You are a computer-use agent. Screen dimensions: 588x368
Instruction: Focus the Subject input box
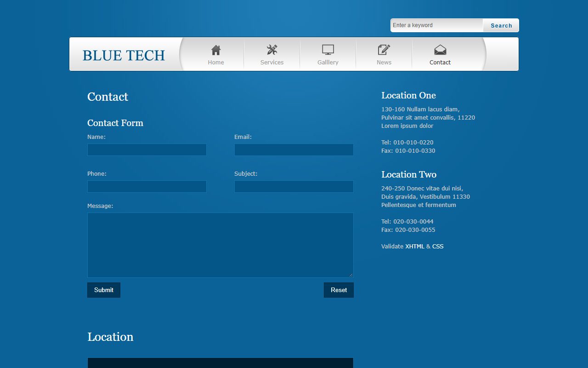(x=294, y=186)
